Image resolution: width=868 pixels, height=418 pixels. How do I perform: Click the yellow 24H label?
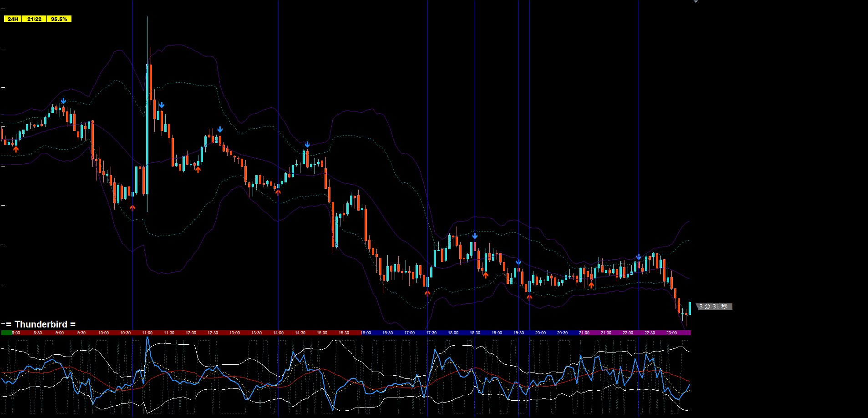[13, 19]
